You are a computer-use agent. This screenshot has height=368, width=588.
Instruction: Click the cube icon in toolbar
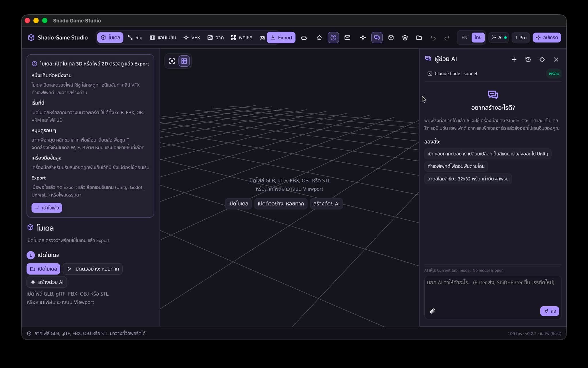tap(391, 38)
